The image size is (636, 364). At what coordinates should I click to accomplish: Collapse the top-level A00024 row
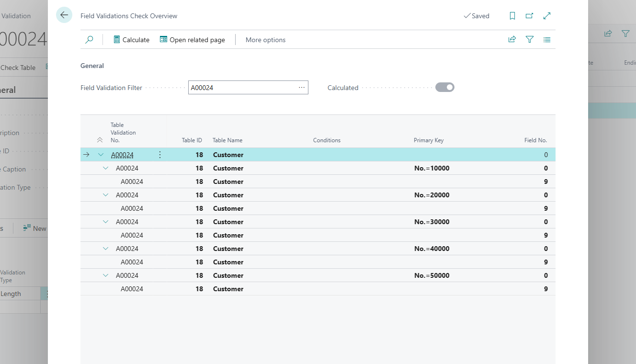[101, 155]
